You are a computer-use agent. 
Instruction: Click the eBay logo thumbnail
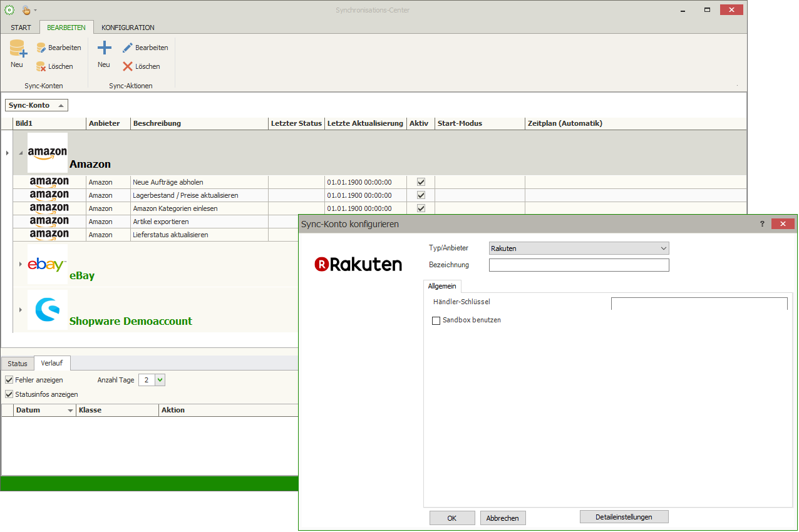[x=48, y=265]
